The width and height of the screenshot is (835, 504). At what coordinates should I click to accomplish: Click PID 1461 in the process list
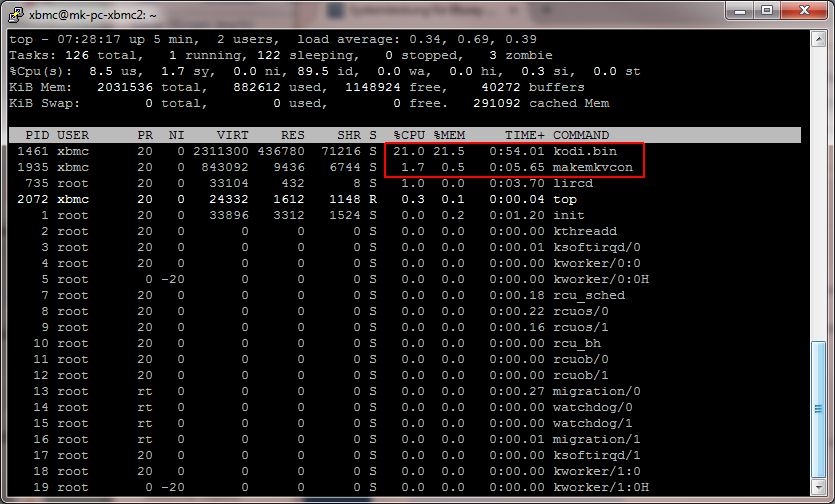(x=33, y=151)
